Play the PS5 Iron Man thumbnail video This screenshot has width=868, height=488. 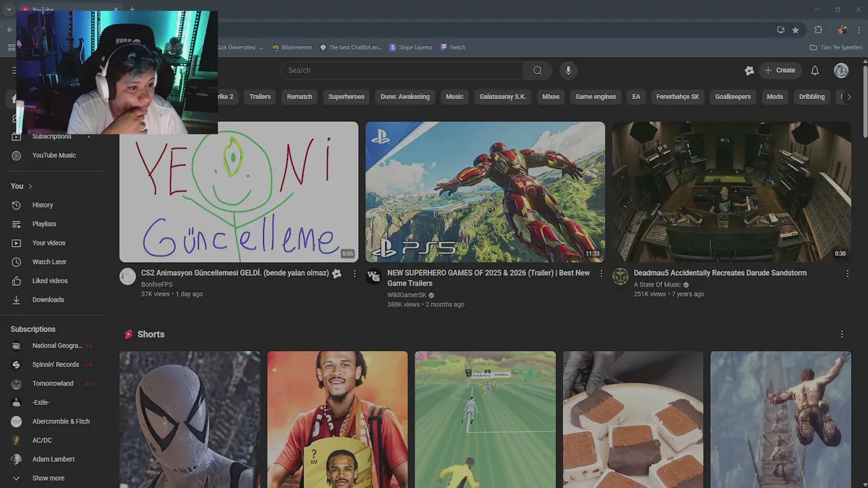pyautogui.click(x=485, y=192)
